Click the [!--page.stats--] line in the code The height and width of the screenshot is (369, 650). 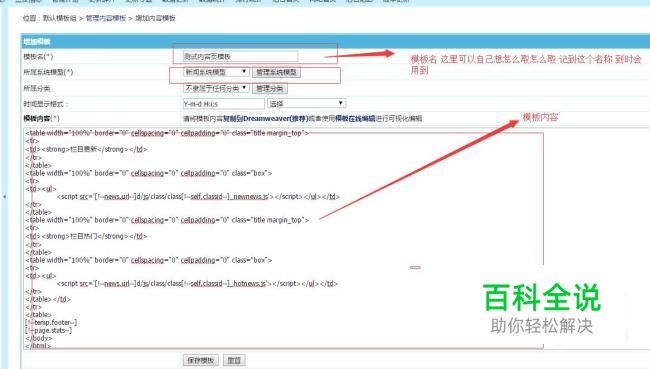[x=49, y=330]
